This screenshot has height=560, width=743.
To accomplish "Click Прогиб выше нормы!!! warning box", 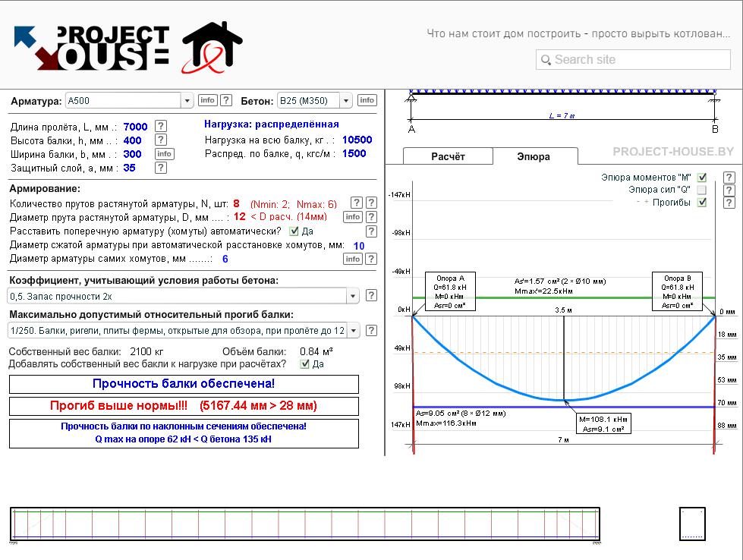I will [x=184, y=406].
